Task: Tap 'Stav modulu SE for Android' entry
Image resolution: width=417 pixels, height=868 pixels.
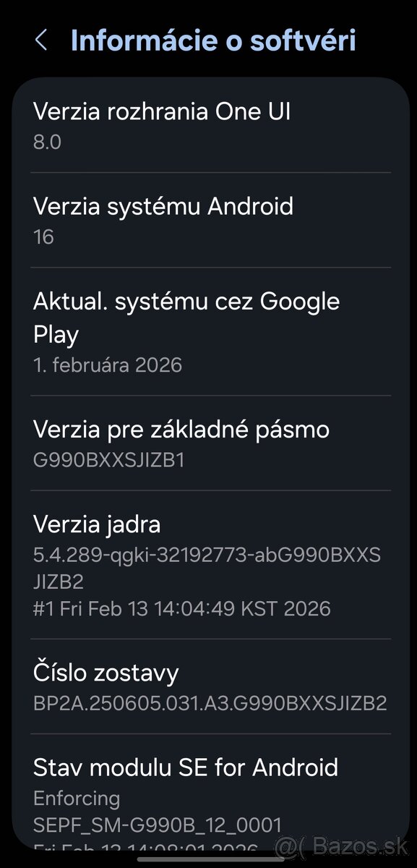Action: (x=186, y=767)
